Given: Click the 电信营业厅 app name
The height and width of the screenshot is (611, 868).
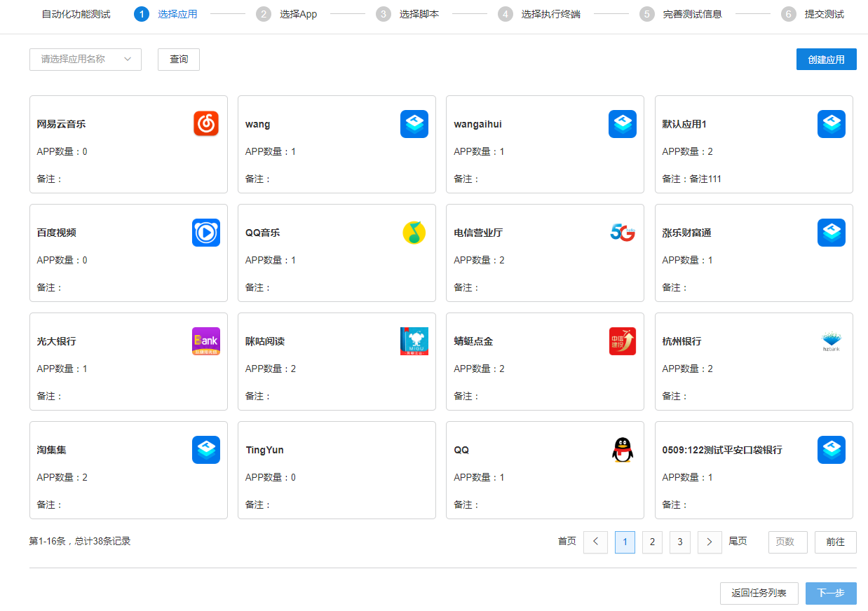Looking at the screenshot, I should pyautogui.click(x=478, y=233).
